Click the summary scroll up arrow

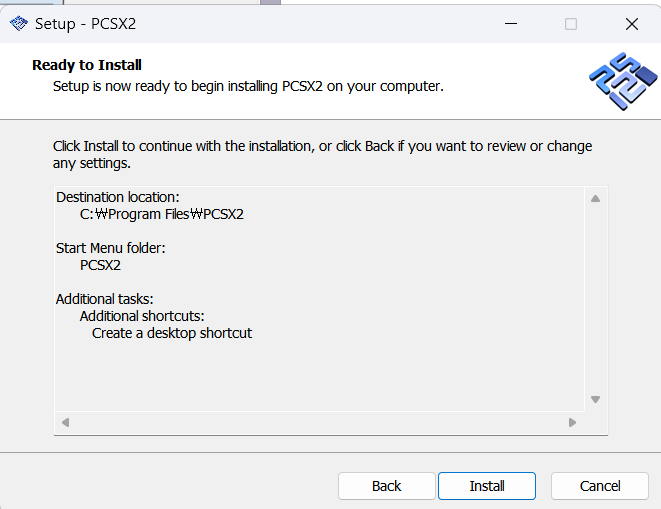[595, 199]
